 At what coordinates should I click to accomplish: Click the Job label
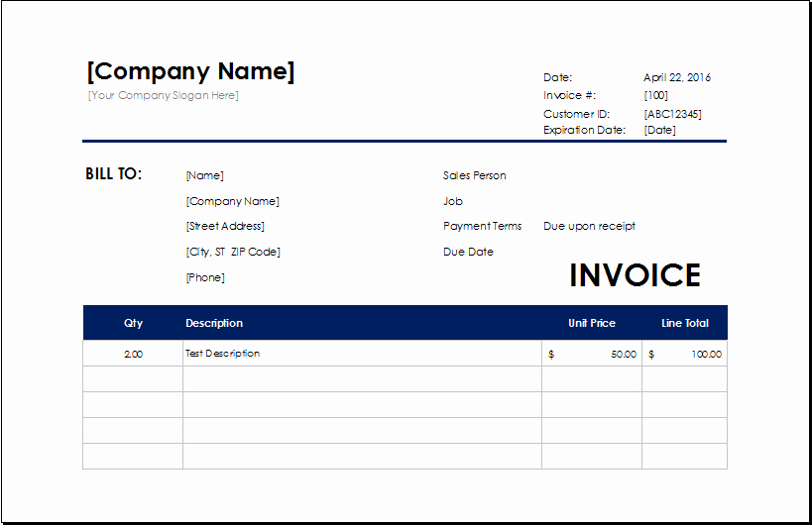point(453,201)
